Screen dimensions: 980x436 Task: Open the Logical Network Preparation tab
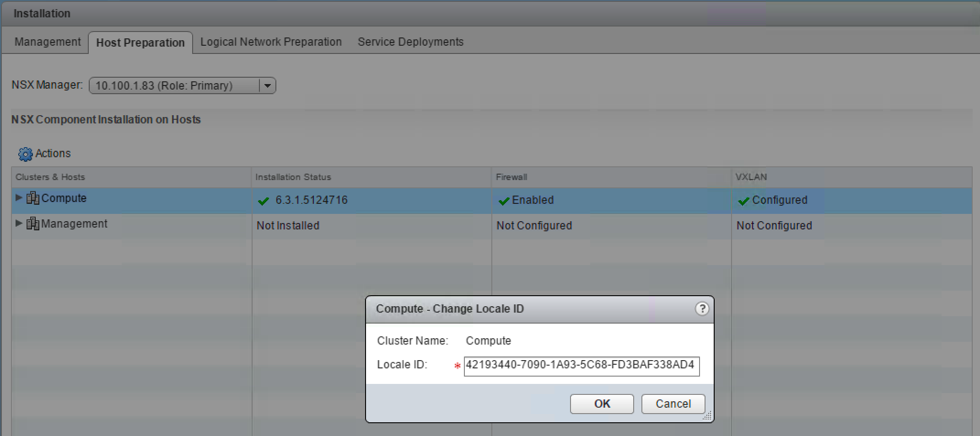[x=271, y=42]
